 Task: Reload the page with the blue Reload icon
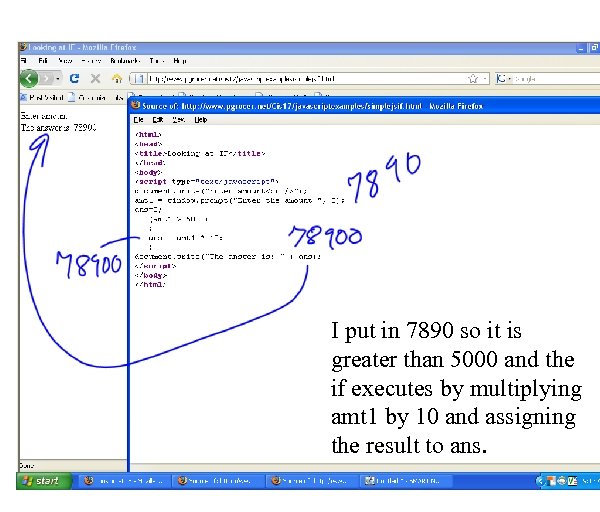click(74, 78)
